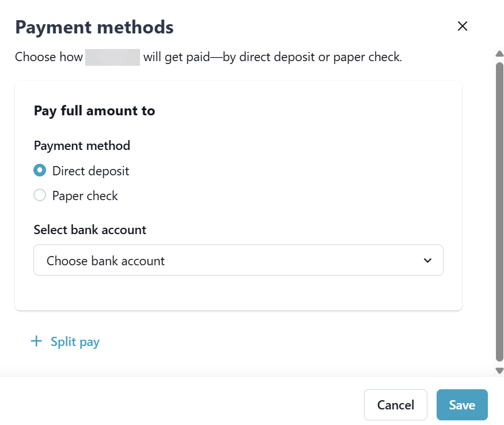Click the chevron arrow in bank account field
Screen dimensions: 504x425
coord(427,261)
